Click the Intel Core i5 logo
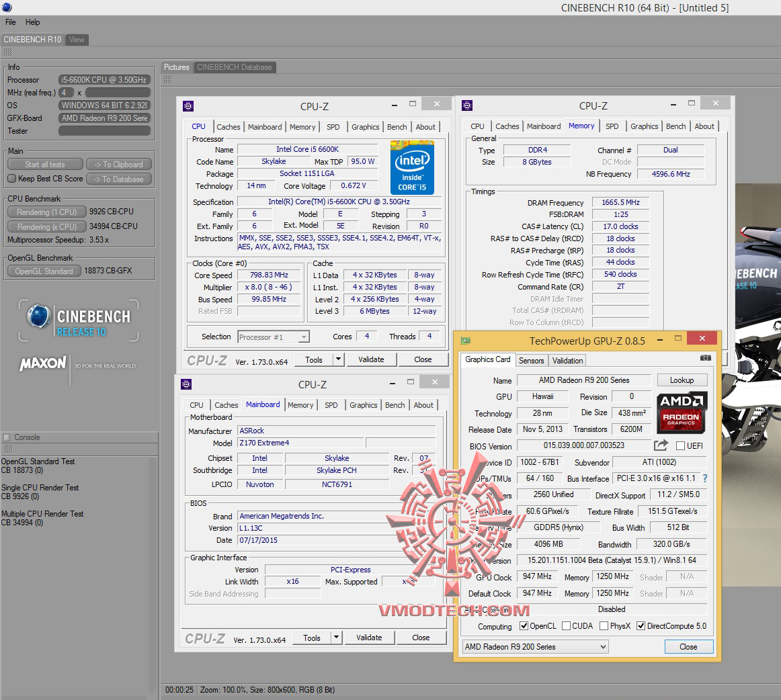Viewport: 781px width, 700px height. click(x=412, y=168)
